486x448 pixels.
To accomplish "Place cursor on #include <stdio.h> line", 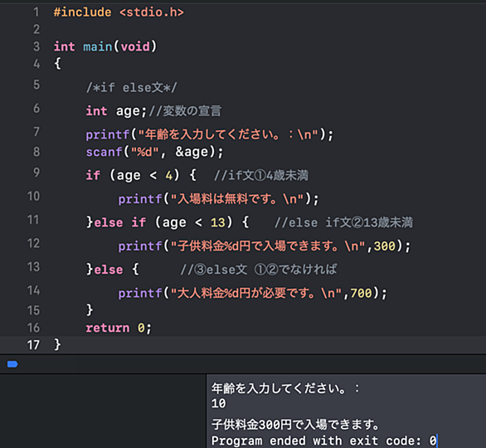I will point(119,12).
